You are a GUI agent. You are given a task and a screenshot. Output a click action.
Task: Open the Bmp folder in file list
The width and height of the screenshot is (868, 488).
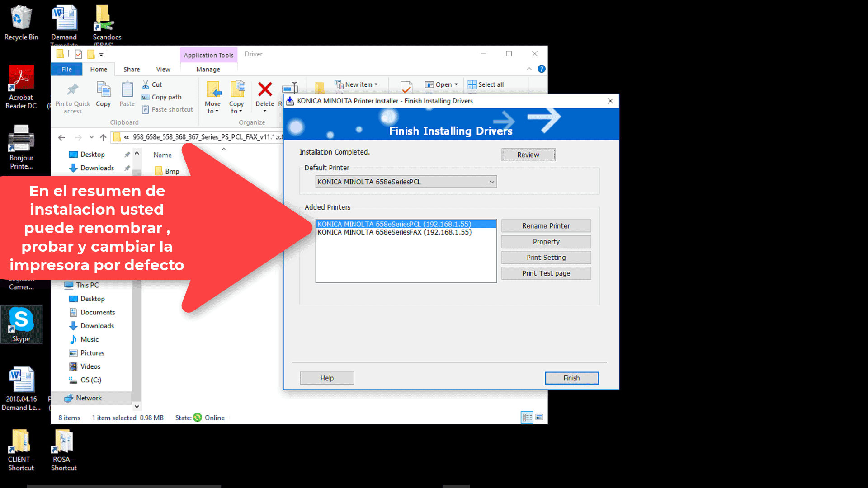coord(167,171)
